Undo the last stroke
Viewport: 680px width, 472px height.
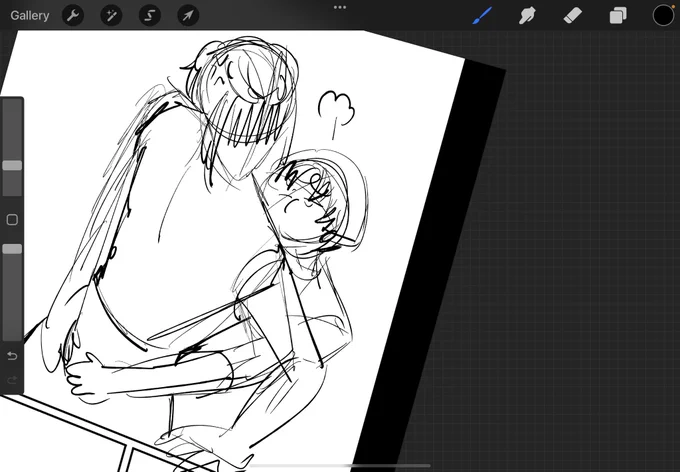pos(12,356)
